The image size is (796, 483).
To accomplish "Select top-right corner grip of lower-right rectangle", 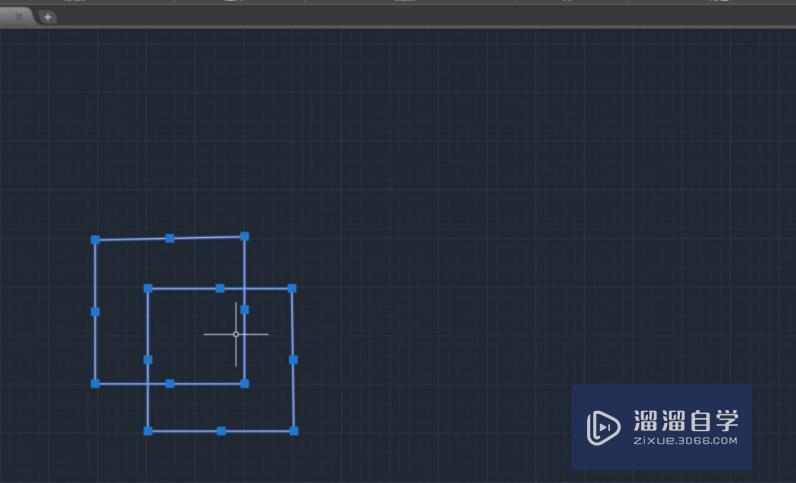I will point(292,288).
